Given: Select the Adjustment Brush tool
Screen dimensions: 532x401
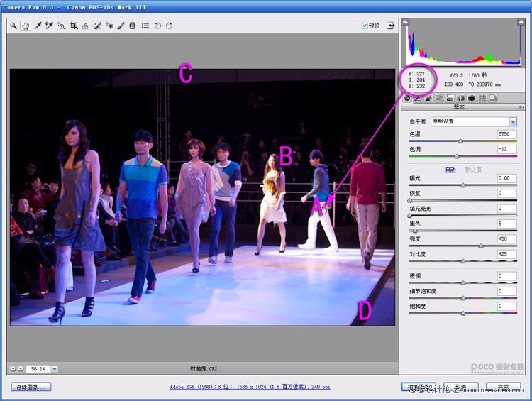Looking at the screenshot, I should click(121, 26).
